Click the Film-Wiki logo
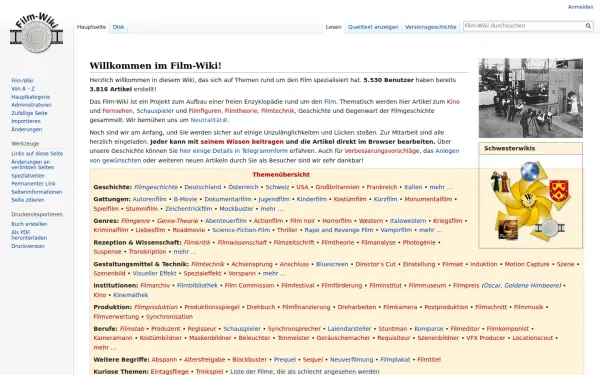The width and height of the screenshot is (600, 375). 36,33
